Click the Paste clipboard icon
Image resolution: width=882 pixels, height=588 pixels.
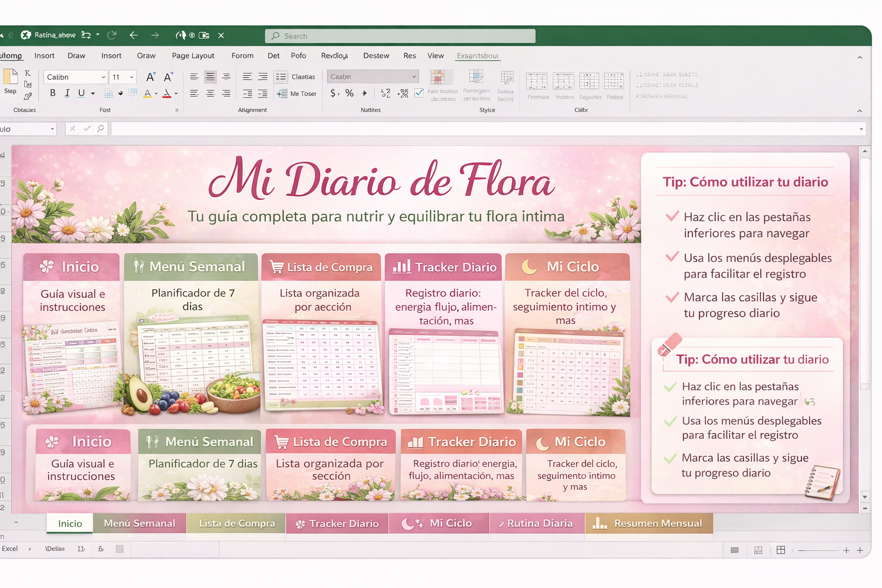click(10, 78)
